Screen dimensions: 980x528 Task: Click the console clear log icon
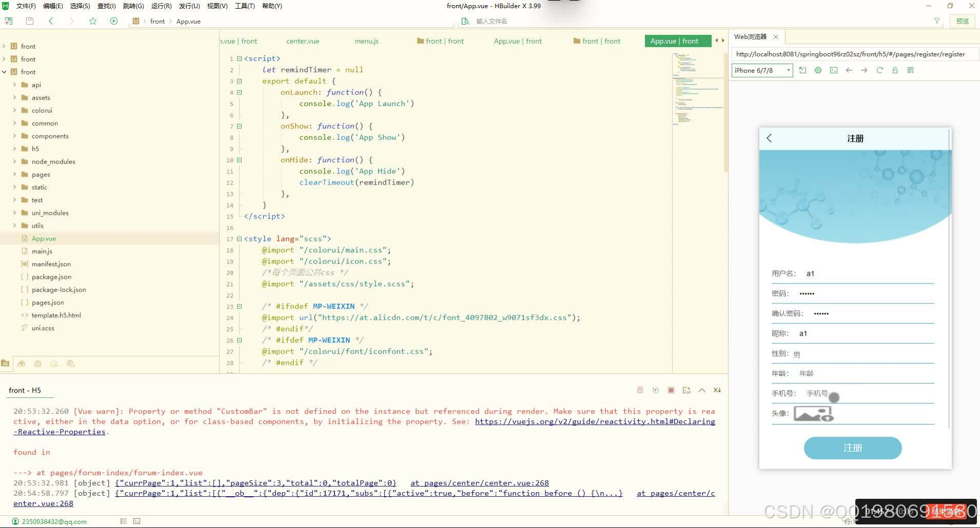(x=717, y=390)
